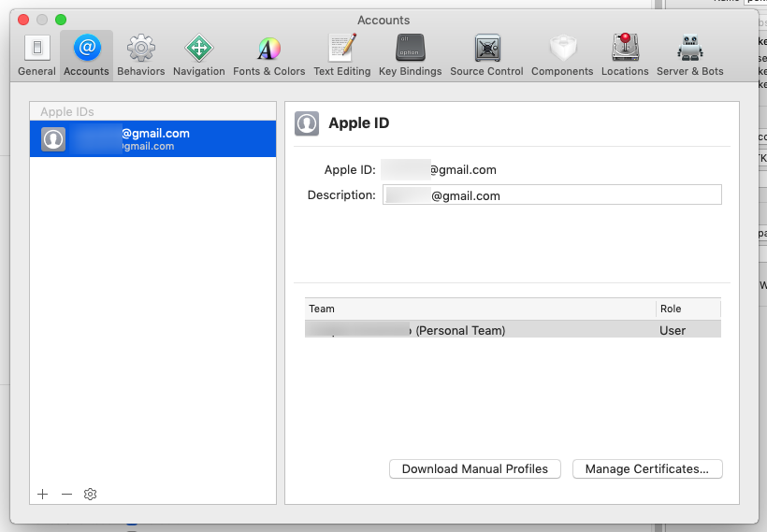Select the Accounts preferences tab
This screenshot has height=532, width=767.
point(87,56)
